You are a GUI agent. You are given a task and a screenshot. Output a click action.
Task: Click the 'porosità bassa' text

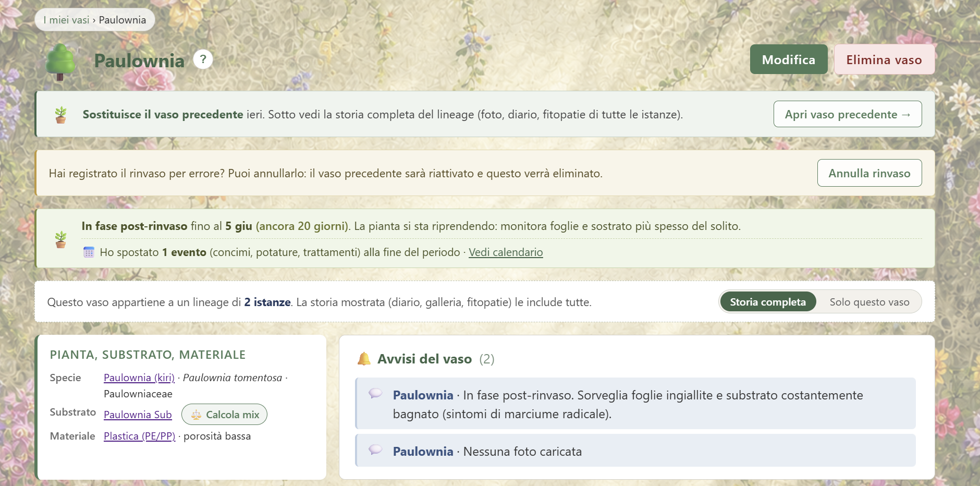point(217,436)
